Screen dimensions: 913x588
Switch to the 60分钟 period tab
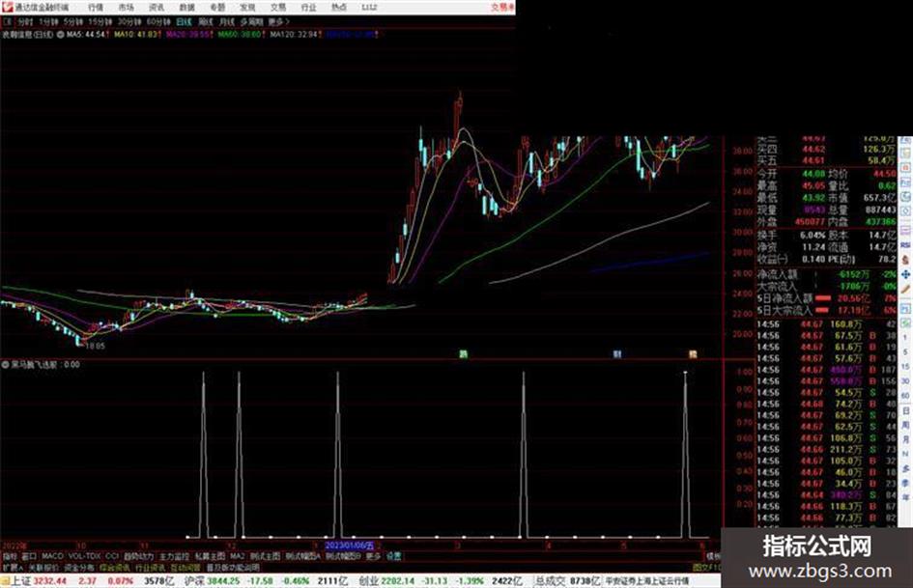(157, 22)
